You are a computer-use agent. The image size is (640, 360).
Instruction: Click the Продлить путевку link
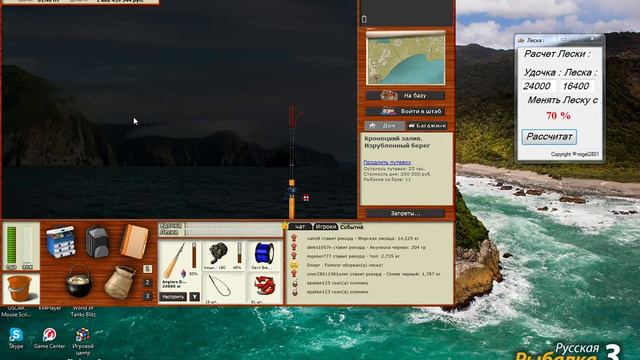click(387, 162)
